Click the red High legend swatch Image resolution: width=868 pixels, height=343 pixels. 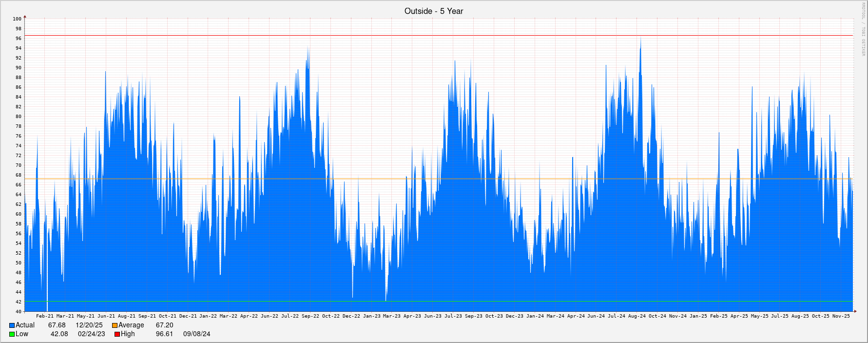117,334
